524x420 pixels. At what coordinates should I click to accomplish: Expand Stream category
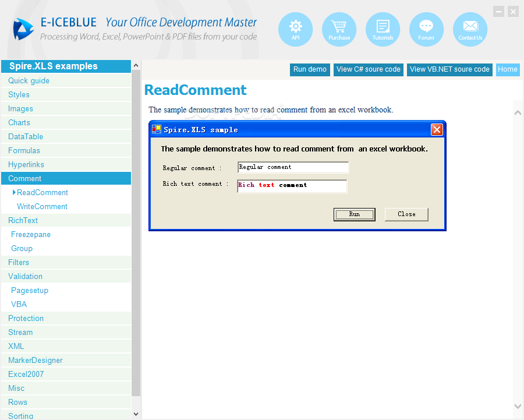coord(66,333)
